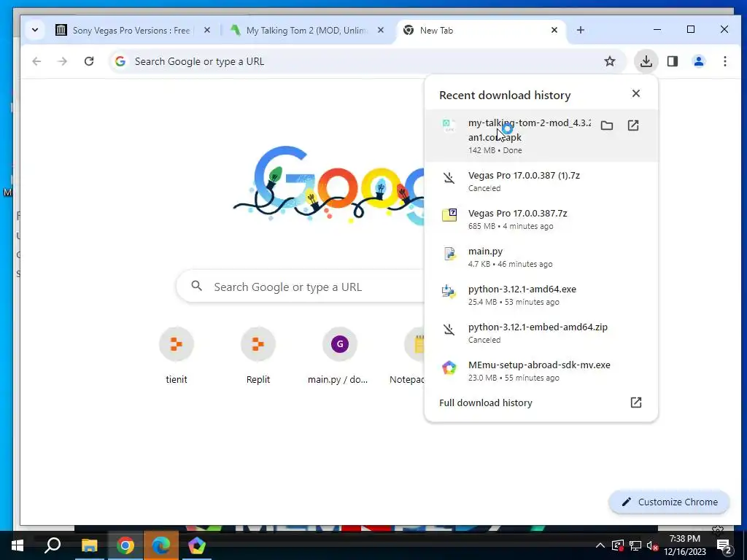
Task: Click canceled icon for Vegas Pro (1).7z
Action: [x=449, y=179]
